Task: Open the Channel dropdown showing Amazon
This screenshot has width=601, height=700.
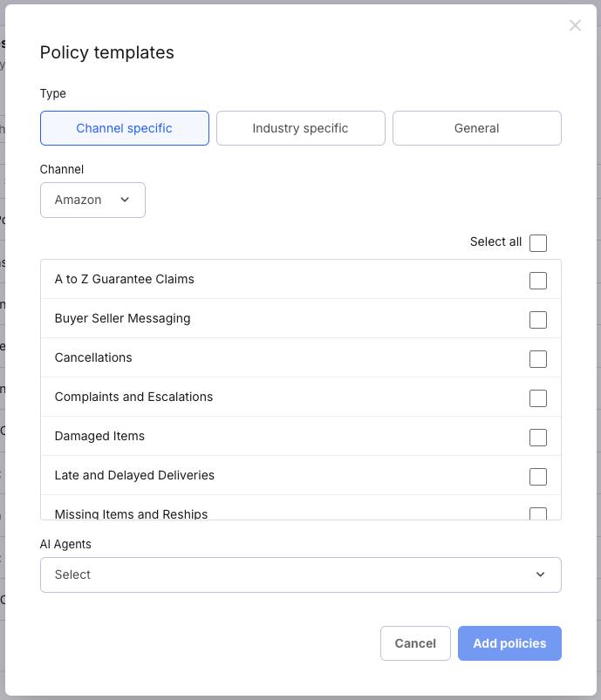Action: [92, 200]
